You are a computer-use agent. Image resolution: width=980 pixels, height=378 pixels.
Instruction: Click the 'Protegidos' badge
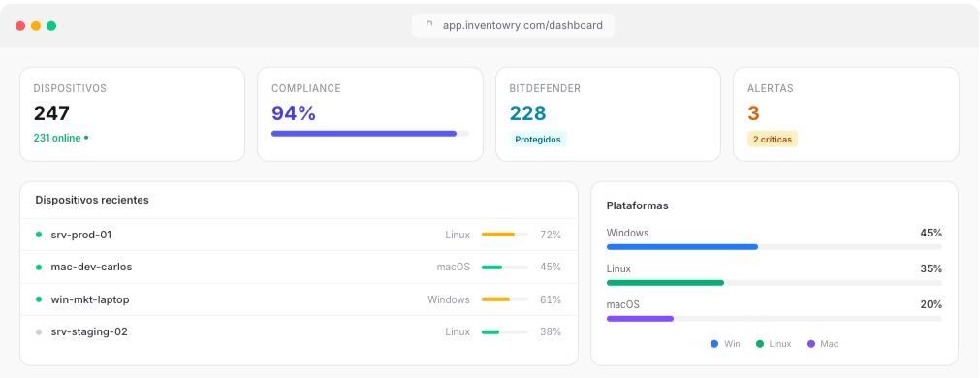pyautogui.click(x=538, y=140)
